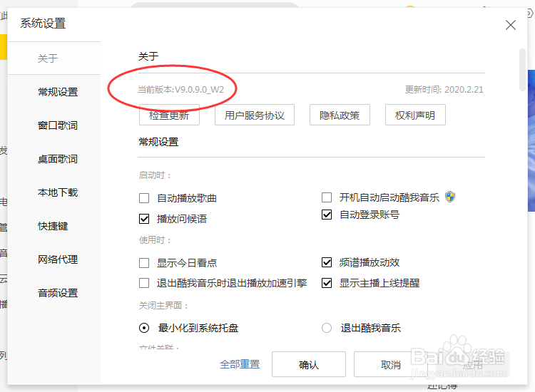Open the 用户服务协议 document

coord(255,115)
